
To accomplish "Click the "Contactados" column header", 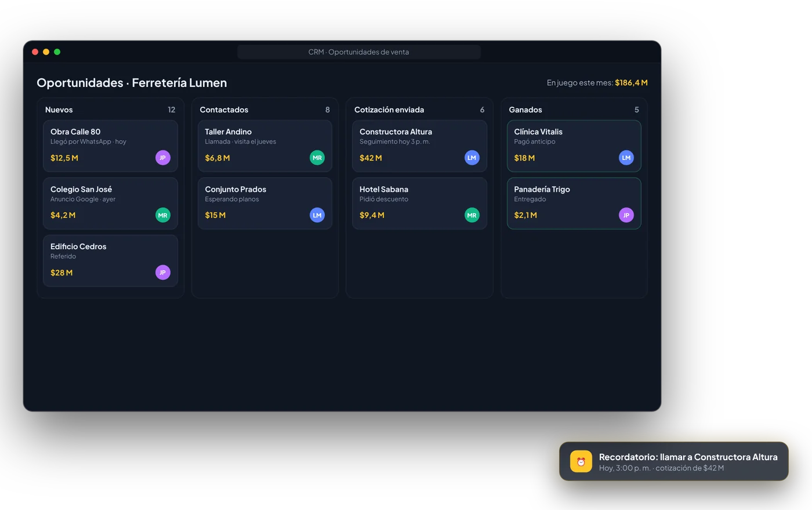I will coord(224,110).
